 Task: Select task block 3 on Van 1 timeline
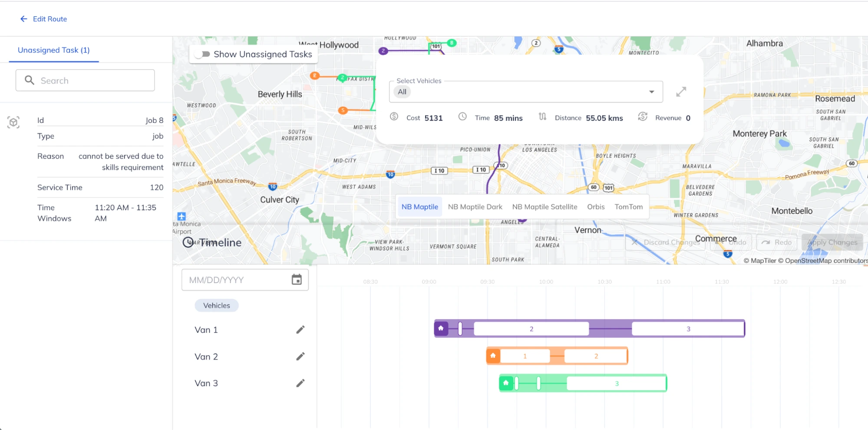[688, 329]
